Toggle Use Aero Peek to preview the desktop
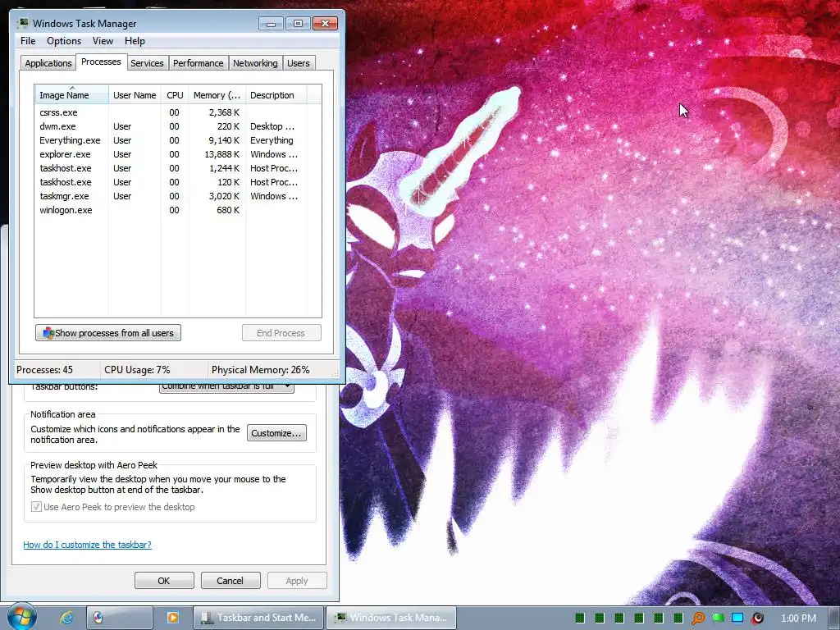Image resolution: width=840 pixels, height=630 pixels. 36,507
